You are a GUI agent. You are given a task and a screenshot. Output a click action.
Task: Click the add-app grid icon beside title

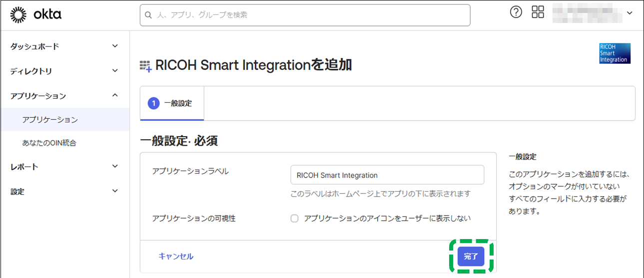click(146, 66)
